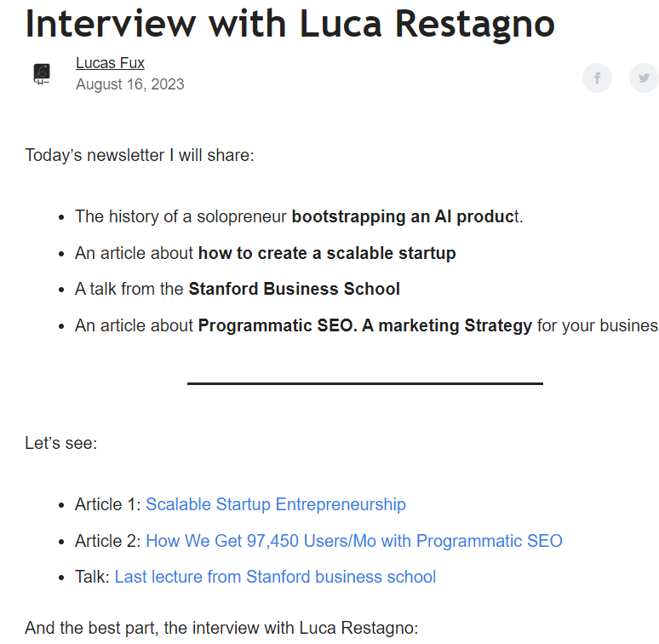Viewport: 659px width, 644px height.
Task: Click the Interview with Luca Restagno headline
Action: coord(290,25)
